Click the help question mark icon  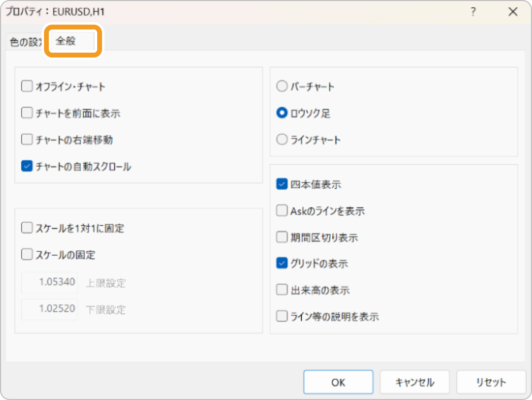coord(473,12)
